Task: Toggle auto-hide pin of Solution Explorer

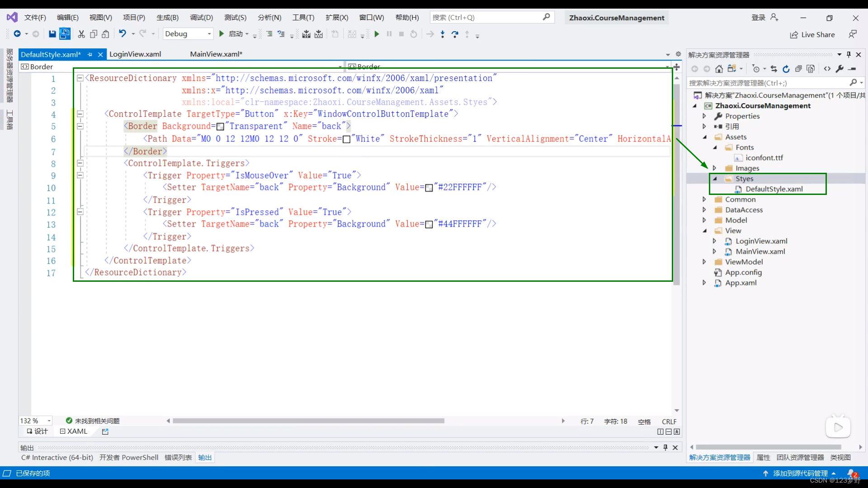Action: coord(849,54)
